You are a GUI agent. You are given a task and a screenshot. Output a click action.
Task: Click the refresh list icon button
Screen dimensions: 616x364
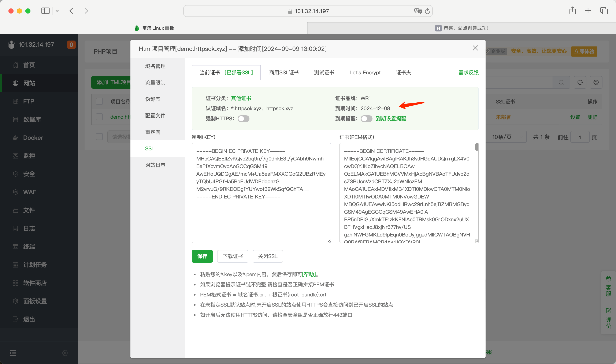coord(580,82)
